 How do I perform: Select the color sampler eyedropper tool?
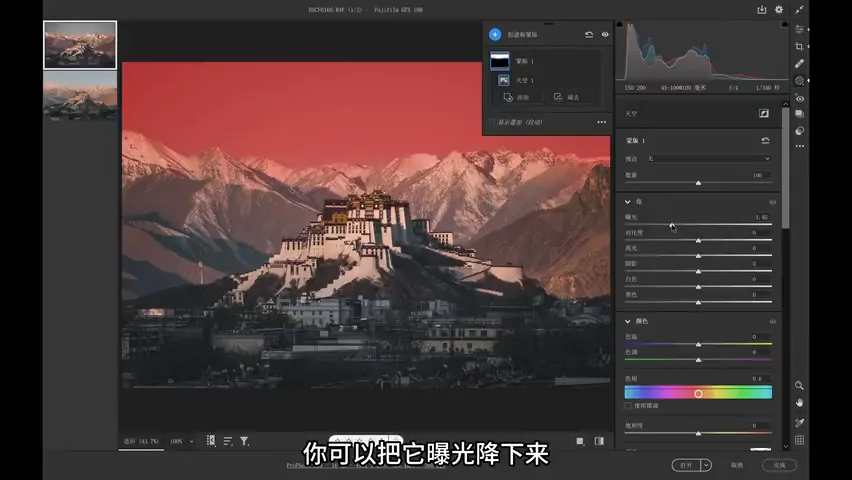click(799, 423)
